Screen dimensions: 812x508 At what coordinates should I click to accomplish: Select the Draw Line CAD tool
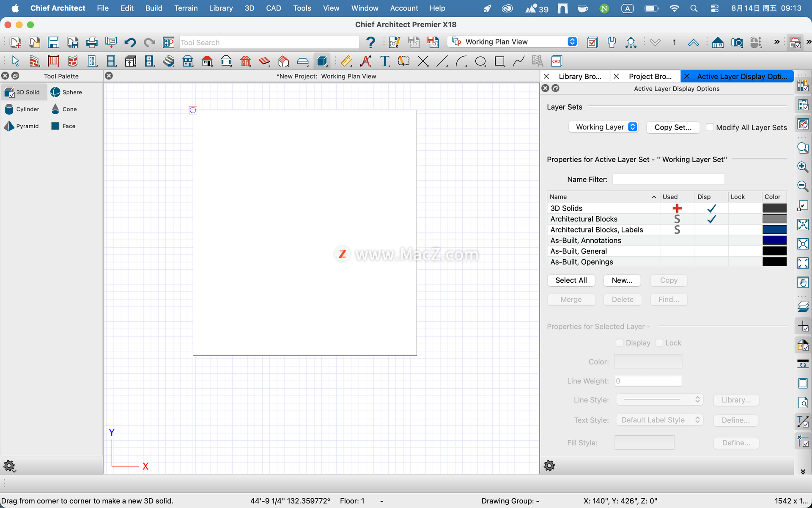(442, 61)
